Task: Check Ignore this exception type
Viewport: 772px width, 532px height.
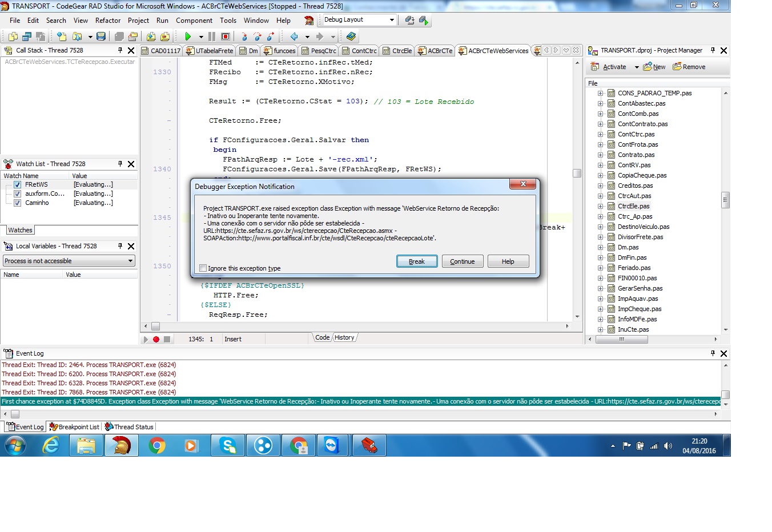Action: tap(203, 268)
